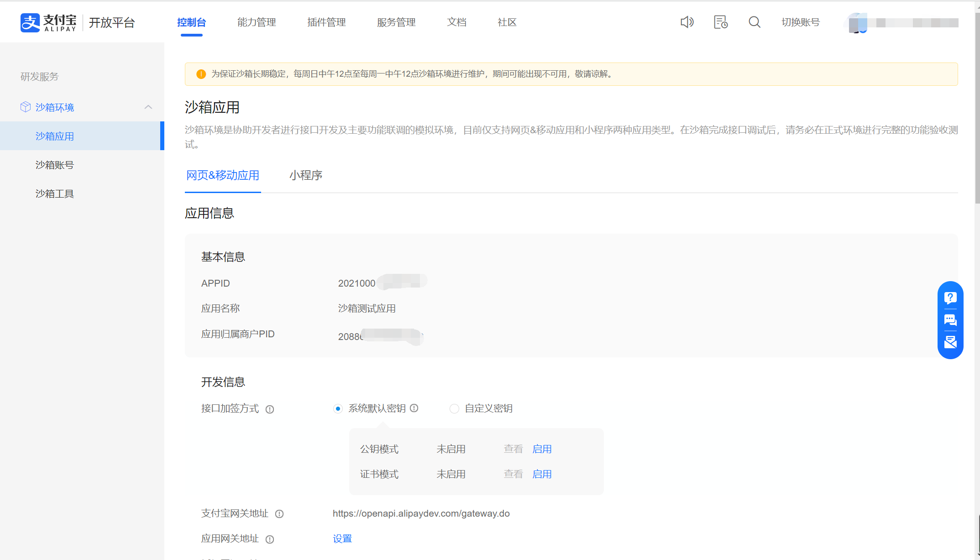Viewport: 980px width, 560px height.
Task: Click the orange warning icon in notice
Action: [201, 74]
